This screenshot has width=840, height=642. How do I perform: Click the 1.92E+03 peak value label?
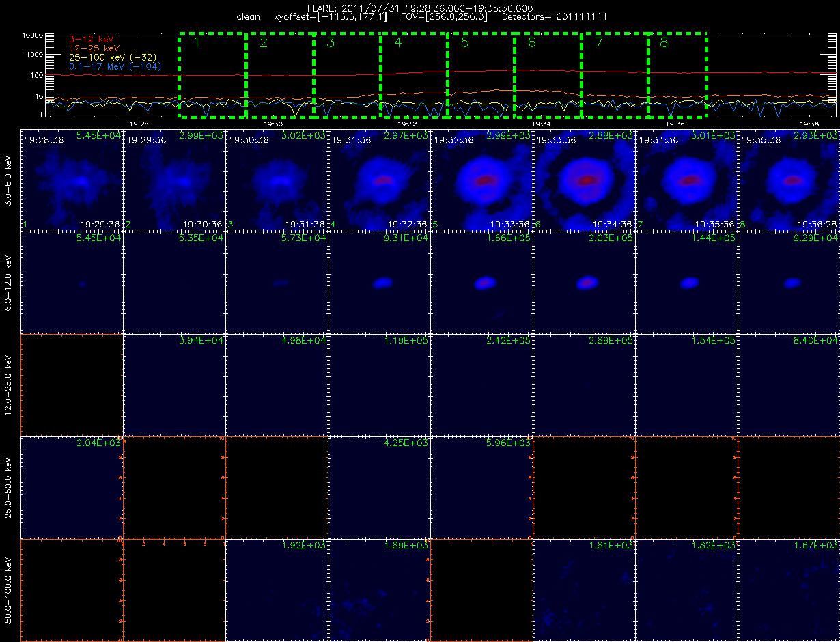(304, 546)
